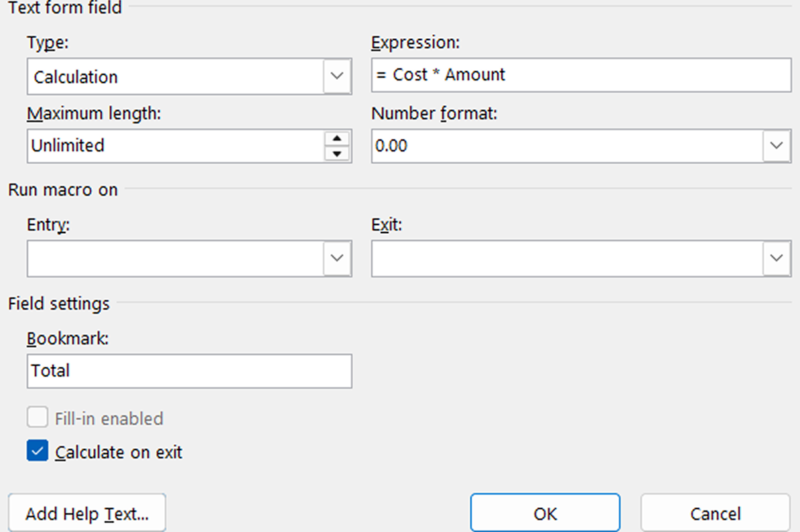Click the Maximum length Unlimited field
The image size is (800, 532).
tap(176, 145)
